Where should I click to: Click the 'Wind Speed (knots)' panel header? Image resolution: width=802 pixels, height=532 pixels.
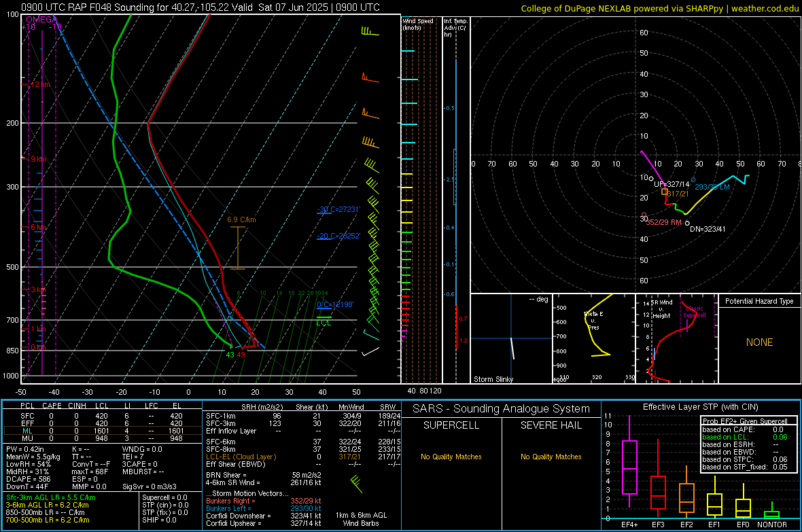(418, 24)
